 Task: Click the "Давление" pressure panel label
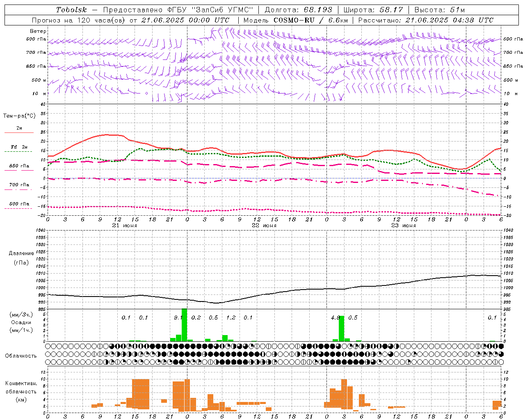tap(21, 253)
